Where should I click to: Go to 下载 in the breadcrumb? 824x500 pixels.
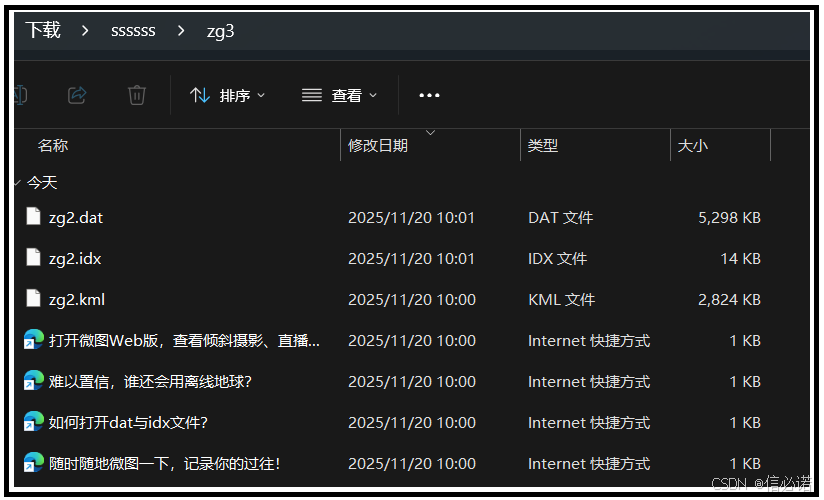43,30
